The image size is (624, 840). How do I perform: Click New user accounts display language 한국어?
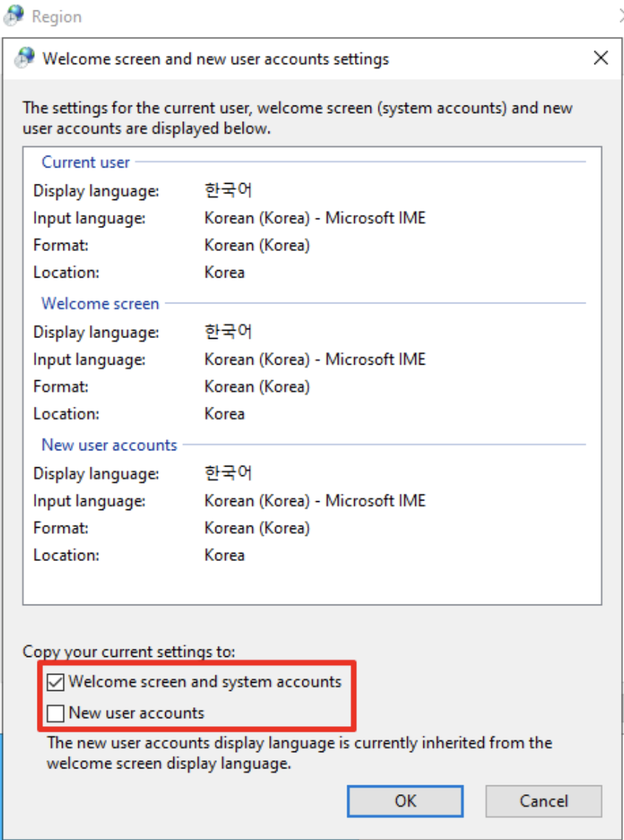(228, 473)
